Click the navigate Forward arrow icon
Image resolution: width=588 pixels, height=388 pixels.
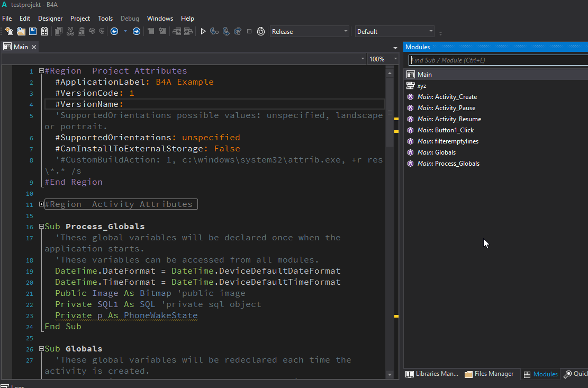click(x=137, y=32)
